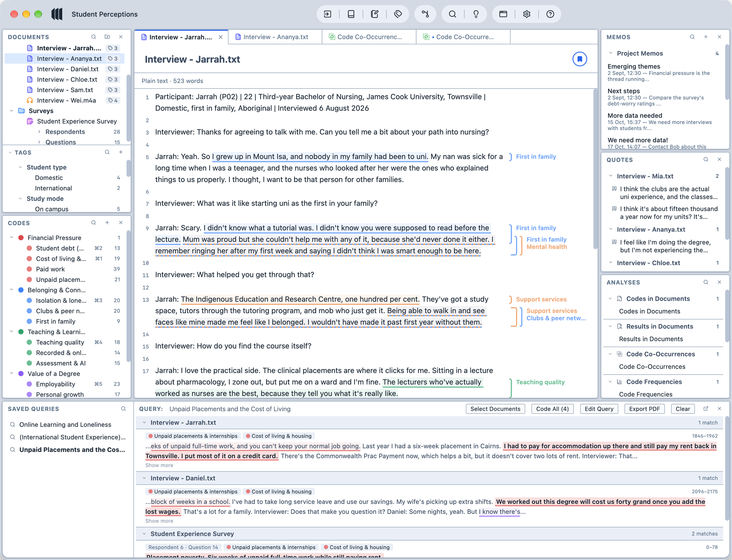Click the tag toolbar icon
The image size is (732, 560).
pyautogui.click(x=398, y=14)
